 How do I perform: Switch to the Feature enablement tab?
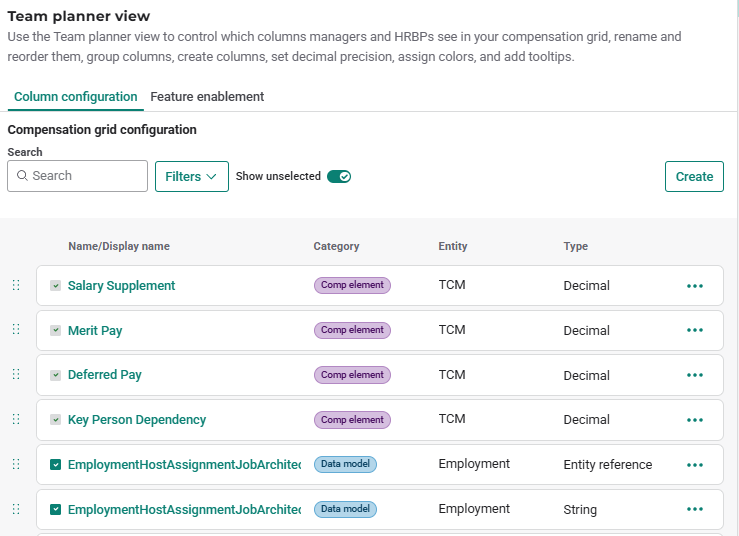pos(207,97)
